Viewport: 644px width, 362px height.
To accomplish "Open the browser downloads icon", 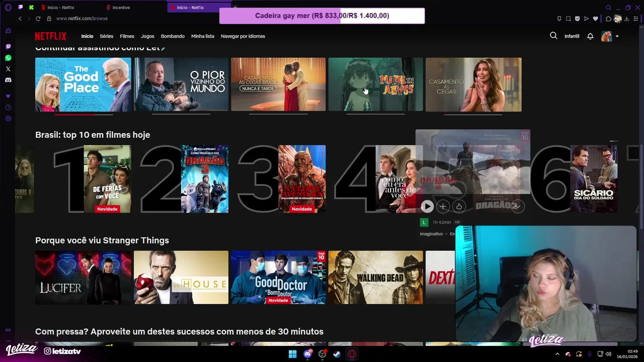I will point(627,19).
